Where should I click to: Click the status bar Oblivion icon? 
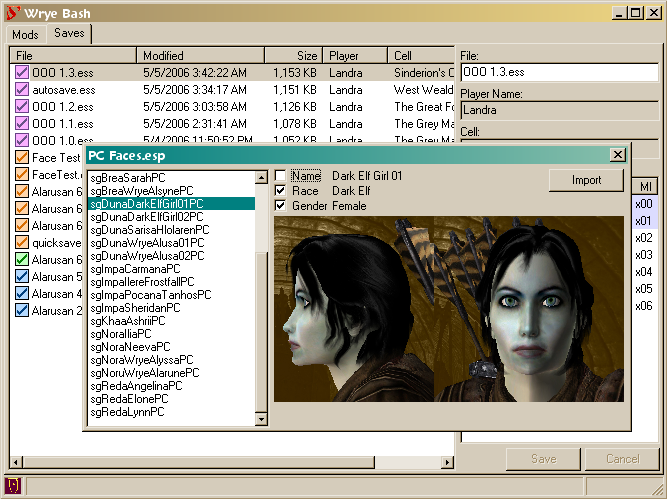click(x=12, y=485)
